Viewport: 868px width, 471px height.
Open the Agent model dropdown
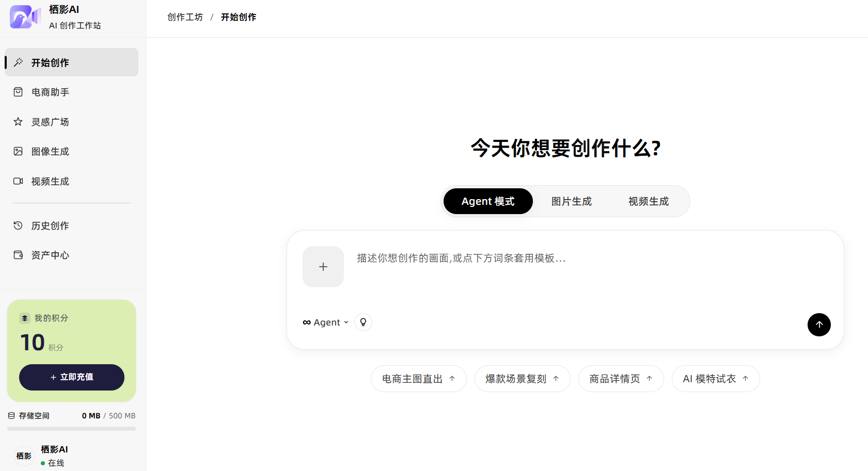[x=326, y=322]
